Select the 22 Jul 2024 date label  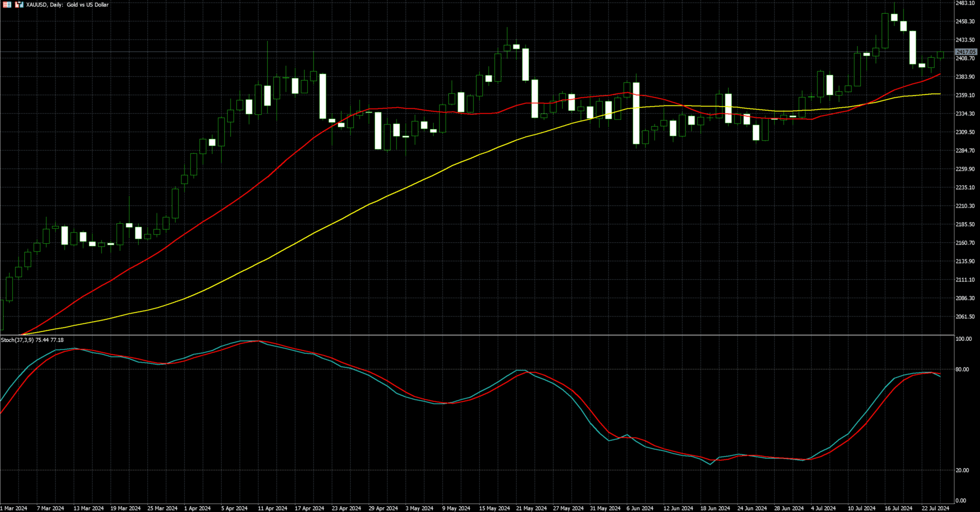point(935,509)
